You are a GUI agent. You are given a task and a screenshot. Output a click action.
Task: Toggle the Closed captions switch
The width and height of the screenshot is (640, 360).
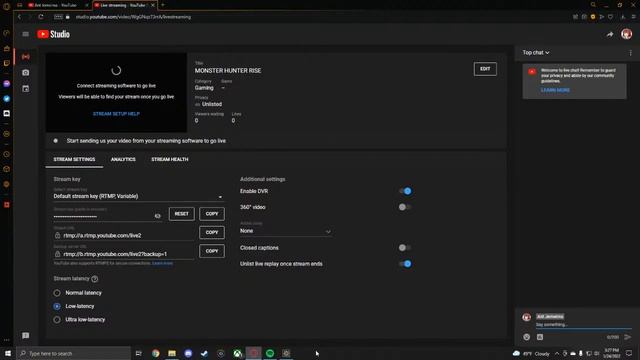pos(405,248)
